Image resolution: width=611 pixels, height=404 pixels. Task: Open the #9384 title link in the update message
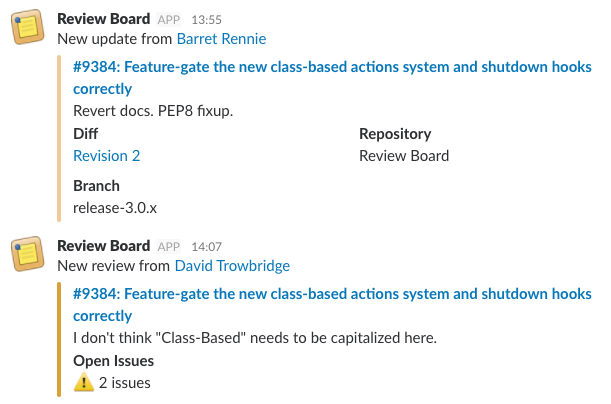(x=332, y=68)
